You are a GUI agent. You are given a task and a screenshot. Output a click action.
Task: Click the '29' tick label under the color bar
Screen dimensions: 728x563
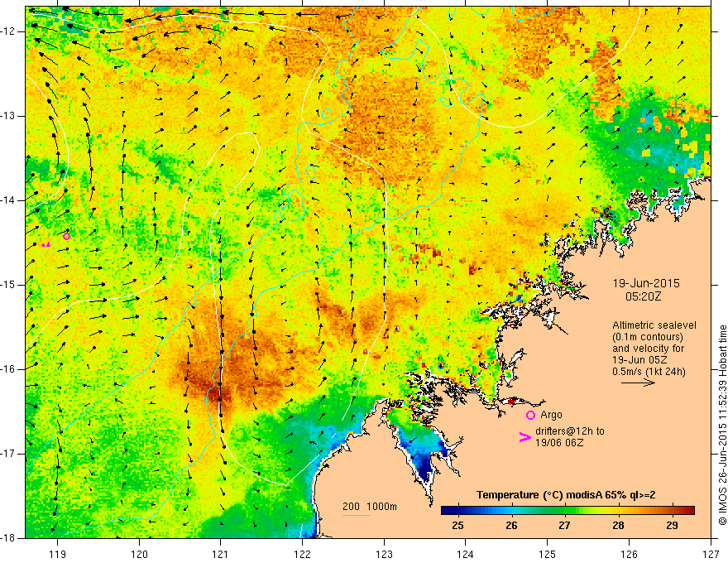tap(672, 526)
